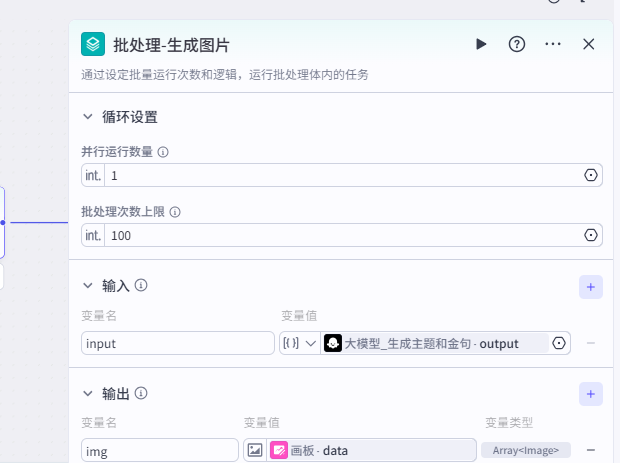Open help for the batch processing node
Image resolution: width=620 pixels, height=463 pixels.
coord(517,44)
